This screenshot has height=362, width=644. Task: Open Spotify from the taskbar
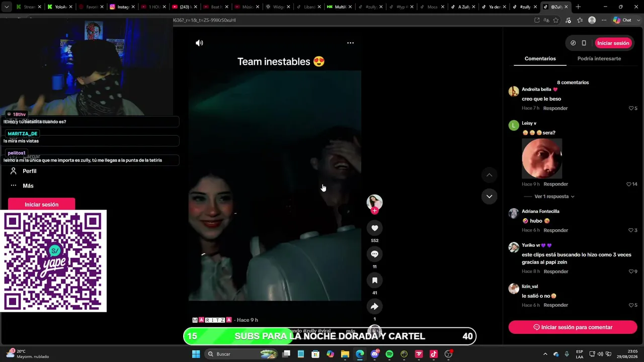pyautogui.click(x=389, y=354)
